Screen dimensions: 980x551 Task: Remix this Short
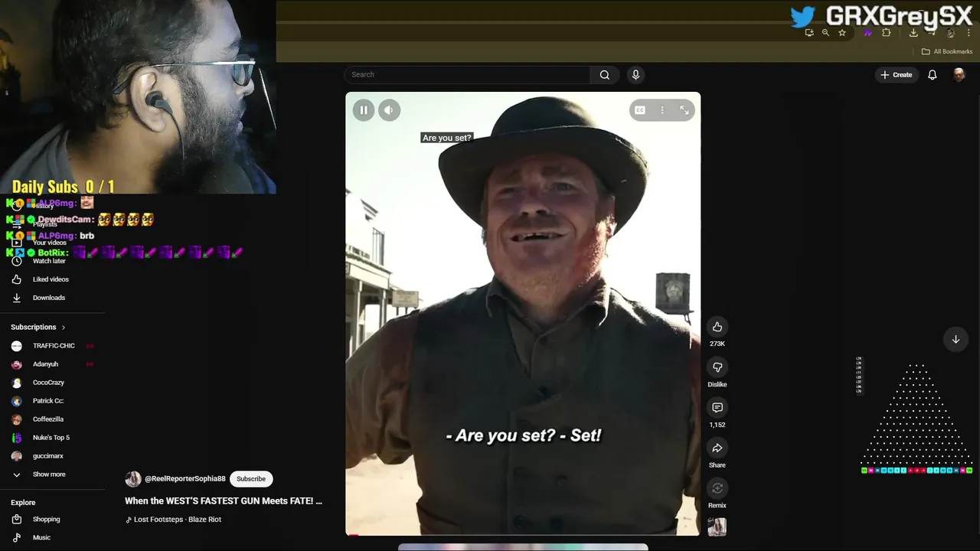tap(717, 488)
